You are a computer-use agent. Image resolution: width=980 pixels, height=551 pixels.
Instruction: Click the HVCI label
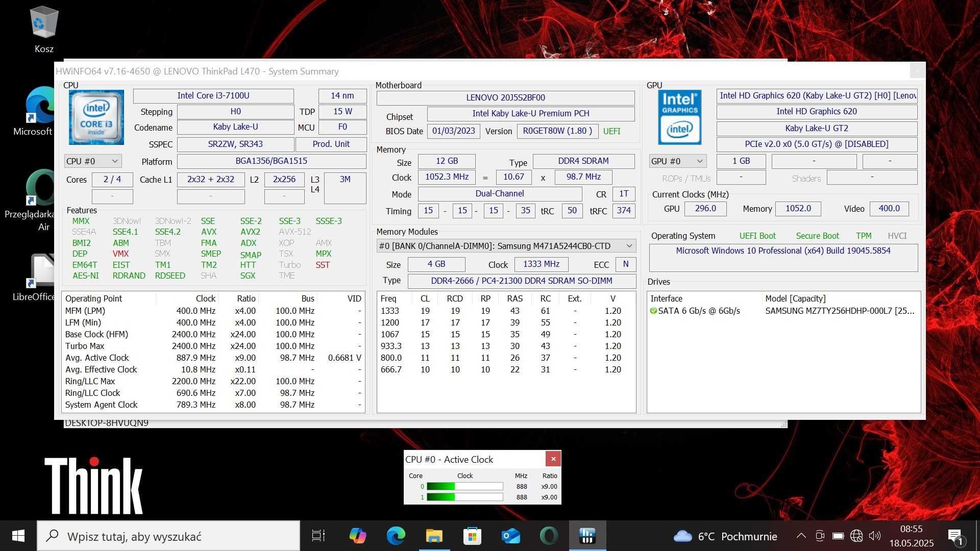[x=897, y=236]
